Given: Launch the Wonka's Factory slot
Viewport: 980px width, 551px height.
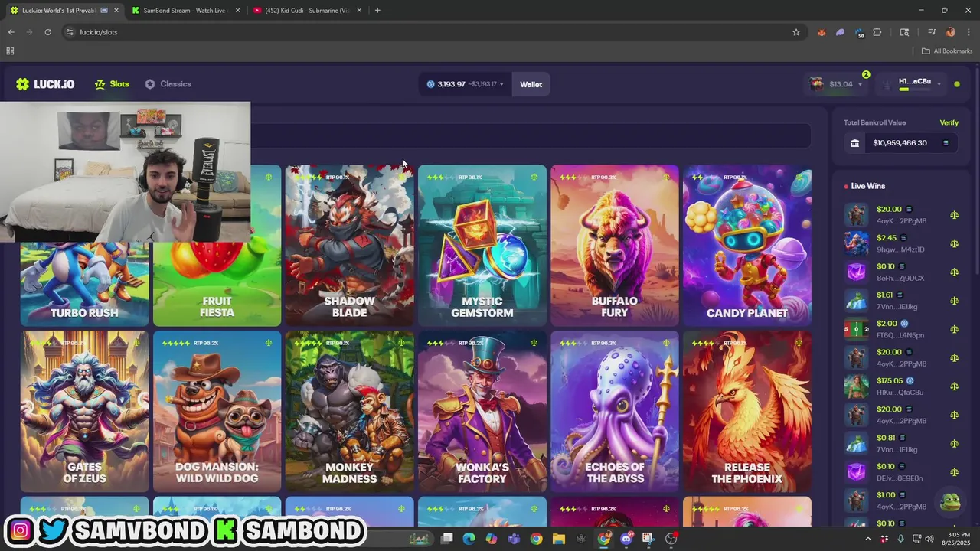Looking at the screenshot, I should click(482, 412).
